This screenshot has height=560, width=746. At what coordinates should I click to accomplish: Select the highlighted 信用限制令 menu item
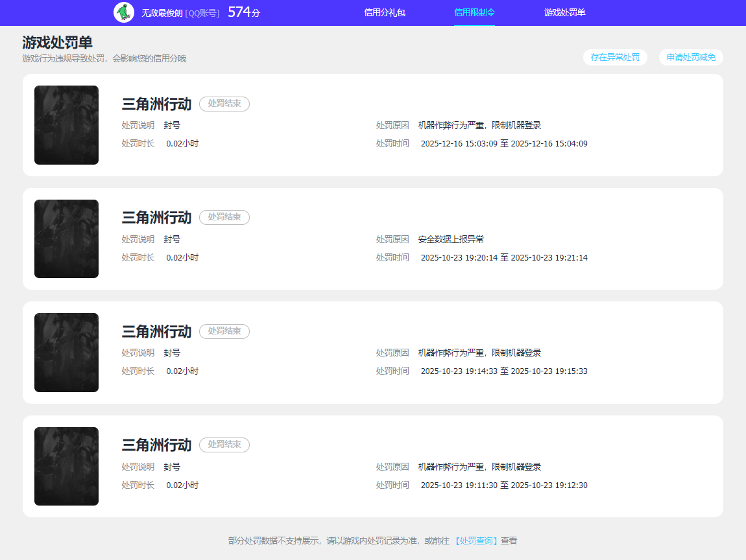coord(474,12)
